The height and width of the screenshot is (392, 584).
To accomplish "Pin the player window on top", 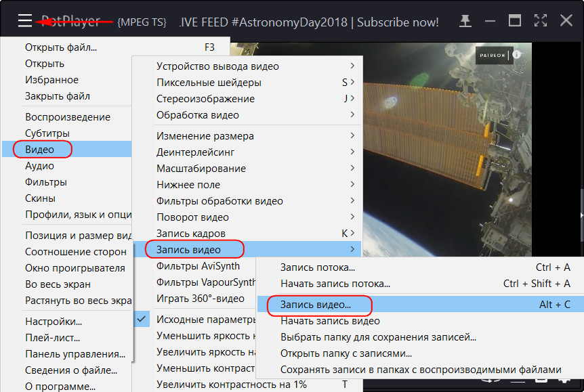I will pyautogui.click(x=465, y=22).
